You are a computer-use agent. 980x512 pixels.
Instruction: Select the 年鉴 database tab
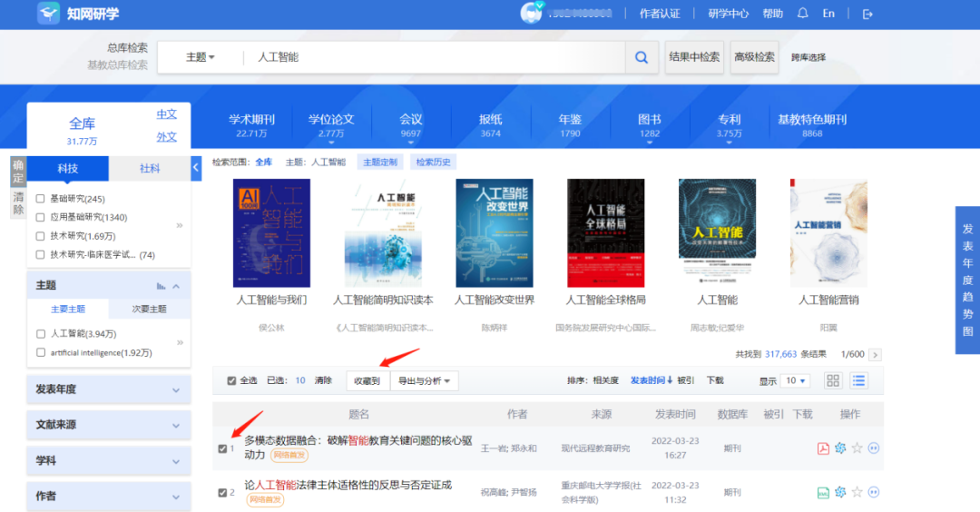pyautogui.click(x=570, y=125)
